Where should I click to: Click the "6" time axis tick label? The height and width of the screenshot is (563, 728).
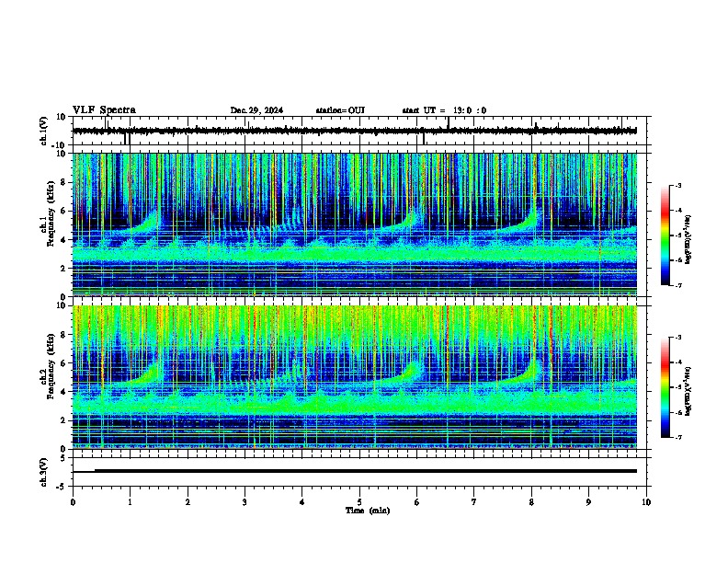click(417, 502)
